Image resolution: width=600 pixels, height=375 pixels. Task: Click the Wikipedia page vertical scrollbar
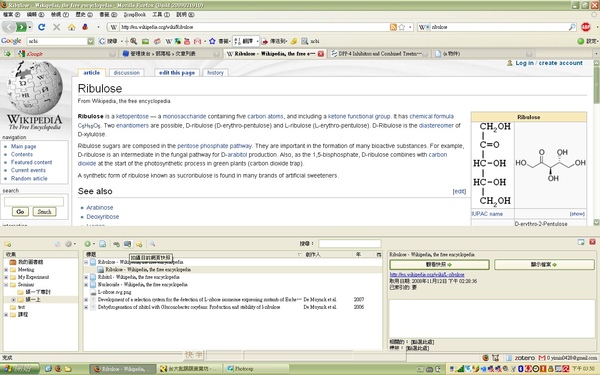(x=596, y=143)
